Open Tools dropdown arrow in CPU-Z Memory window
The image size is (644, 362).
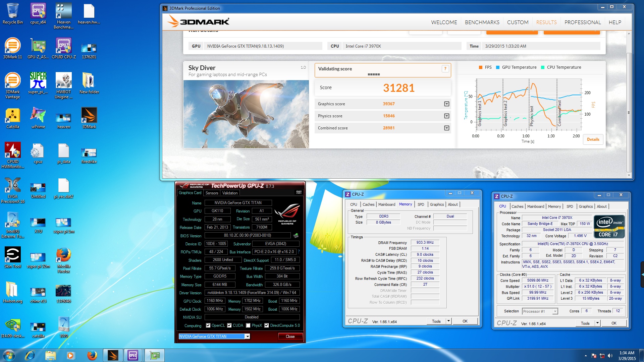[448, 321]
